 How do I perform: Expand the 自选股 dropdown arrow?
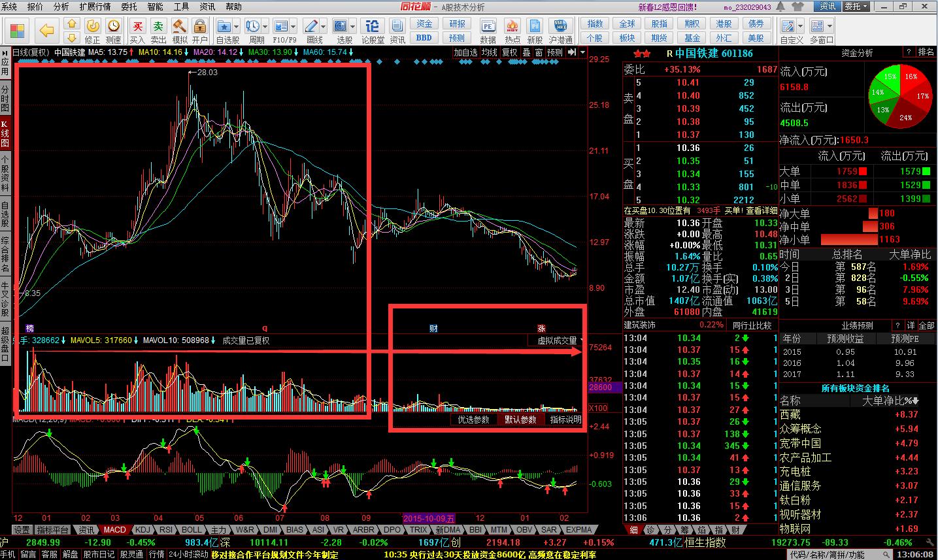pos(237,26)
